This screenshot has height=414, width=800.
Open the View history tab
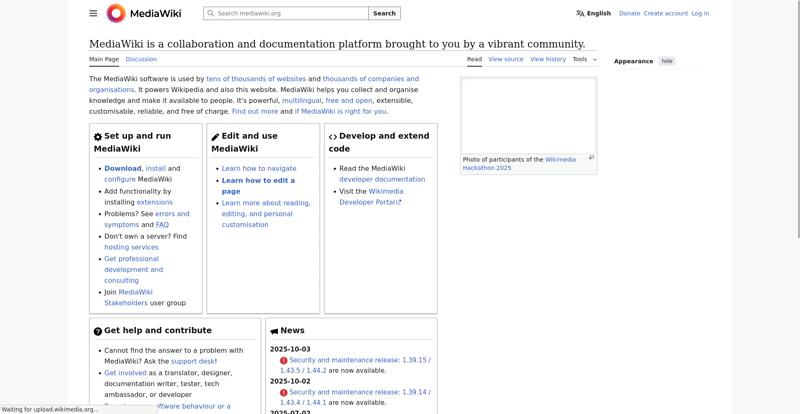tap(548, 59)
